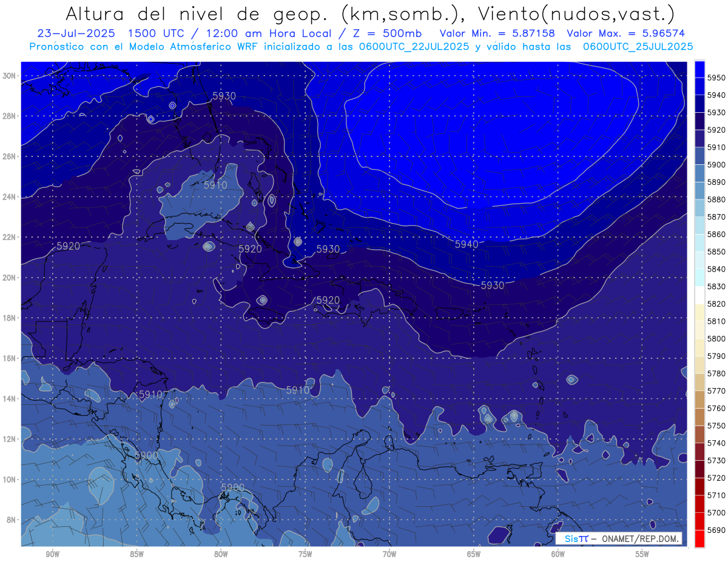Click the 5820 legend value
Screen dimensions: 728x562
[716, 304]
